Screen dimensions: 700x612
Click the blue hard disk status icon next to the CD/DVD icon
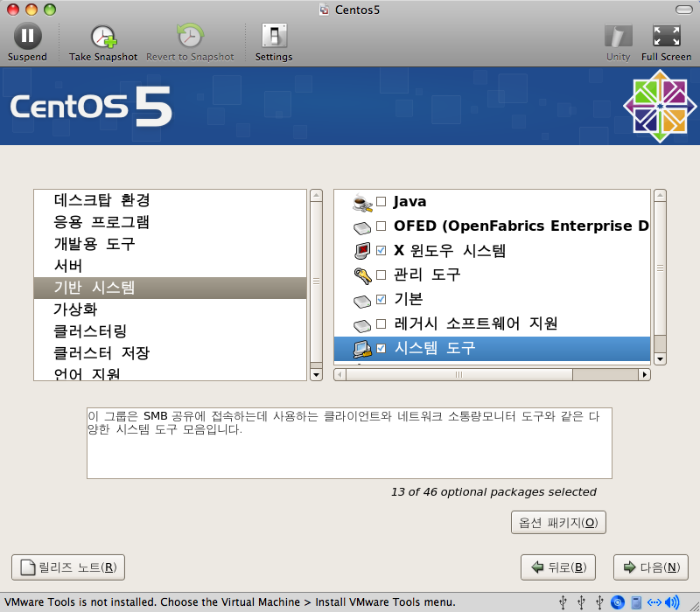[636, 602]
